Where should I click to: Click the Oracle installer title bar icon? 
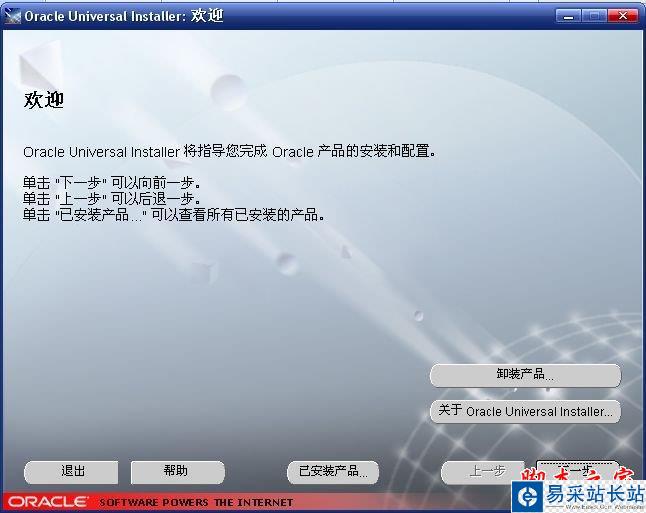[12, 16]
